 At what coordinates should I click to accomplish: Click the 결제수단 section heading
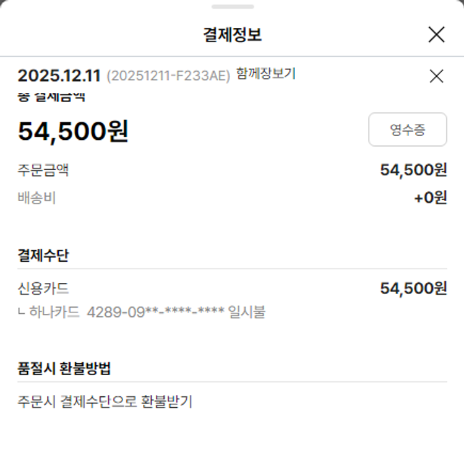(43, 255)
